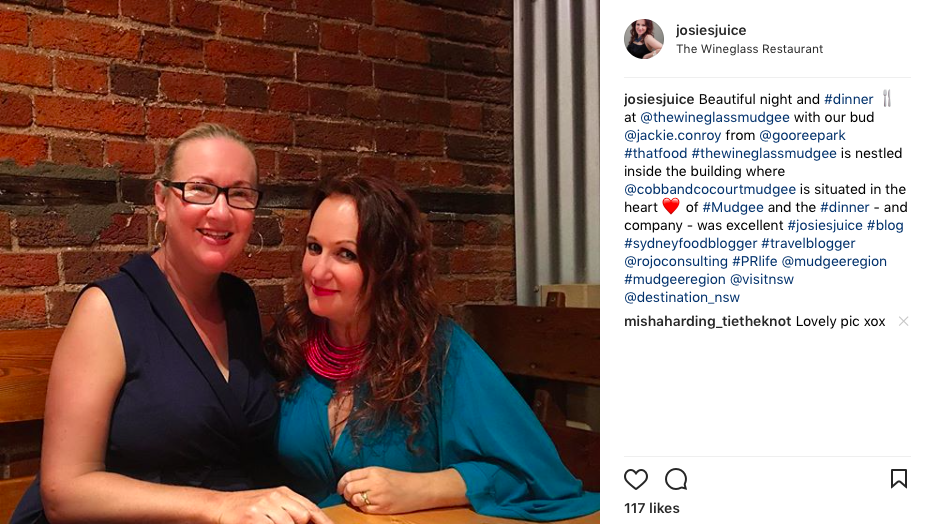The image size is (934, 524).
Task: Save post with the bookmark icon
Action: pyautogui.click(x=899, y=478)
